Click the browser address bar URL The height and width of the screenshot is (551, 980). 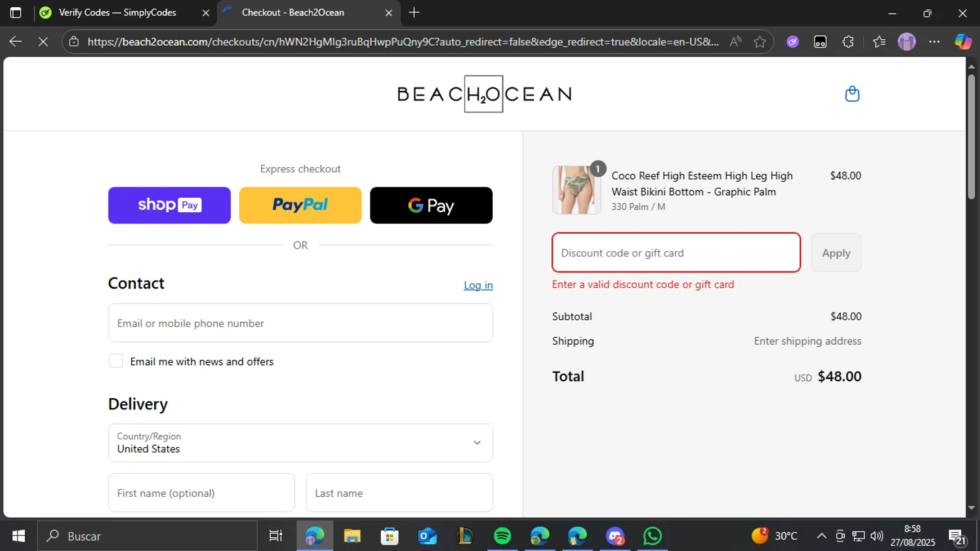[403, 42]
